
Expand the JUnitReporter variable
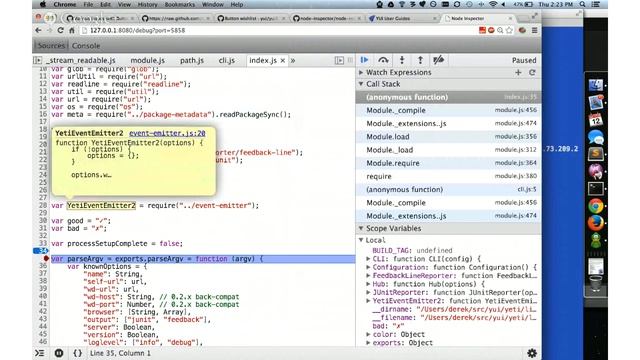[x=368, y=292]
